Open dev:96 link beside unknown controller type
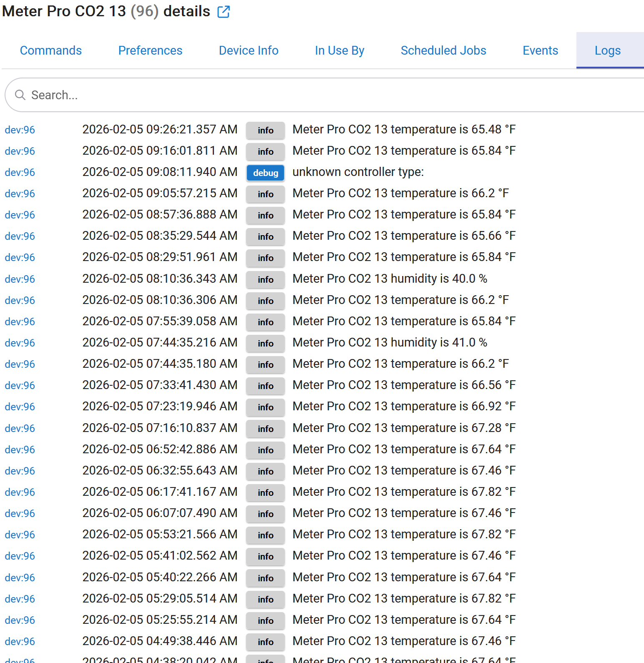 coord(20,173)
